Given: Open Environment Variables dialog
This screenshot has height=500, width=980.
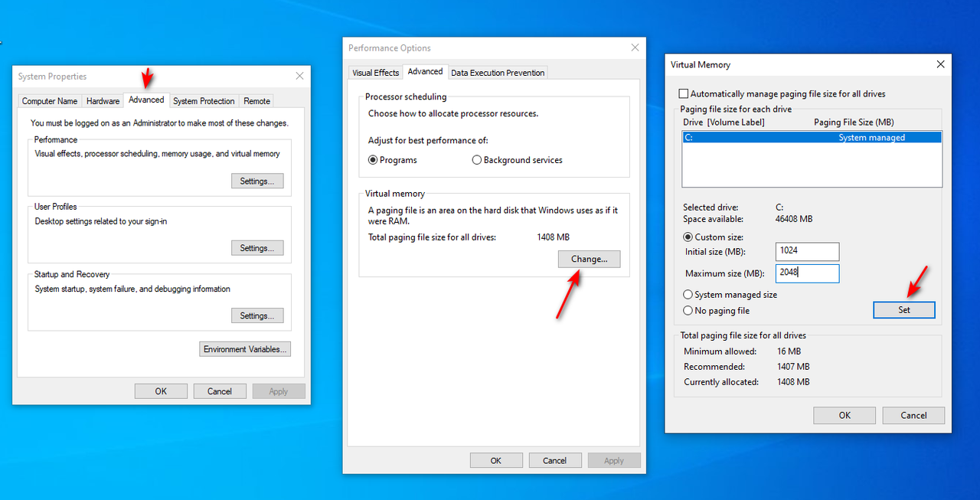Looking at the screenshot, I should pyautogui.click(x=245, y=349).
